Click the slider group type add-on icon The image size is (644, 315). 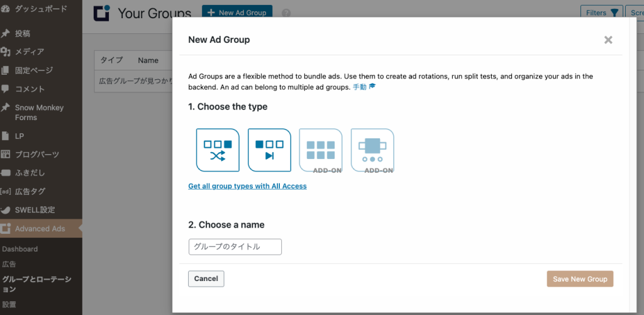click(372, 150)
